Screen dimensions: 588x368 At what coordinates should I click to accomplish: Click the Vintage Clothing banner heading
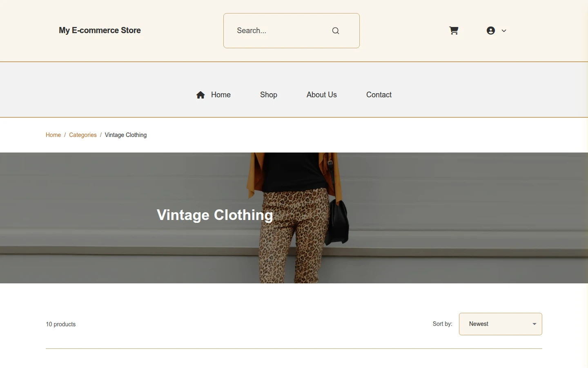(215, 215)
